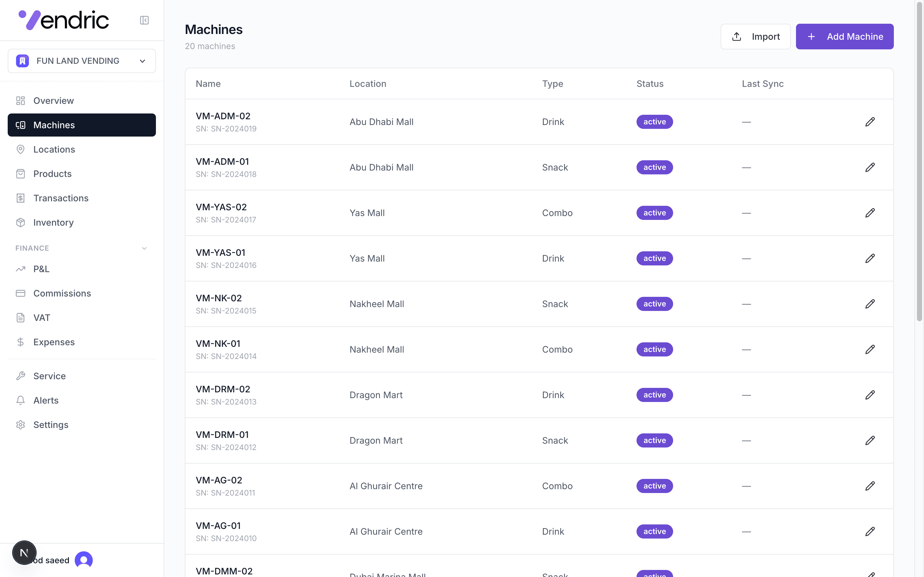The image size is (924, 577).
Task: Click user avatar icon at bottom
Action: [84, 560]
